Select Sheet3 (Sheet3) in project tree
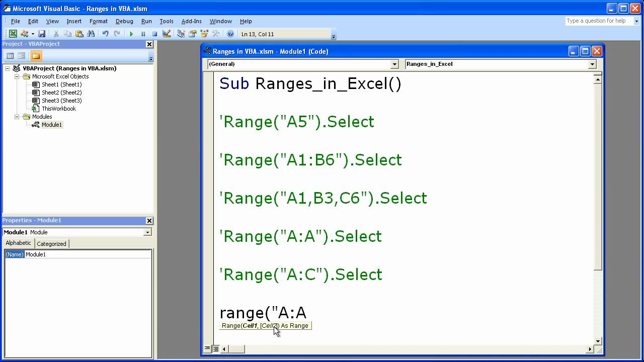 coord(61,101)
